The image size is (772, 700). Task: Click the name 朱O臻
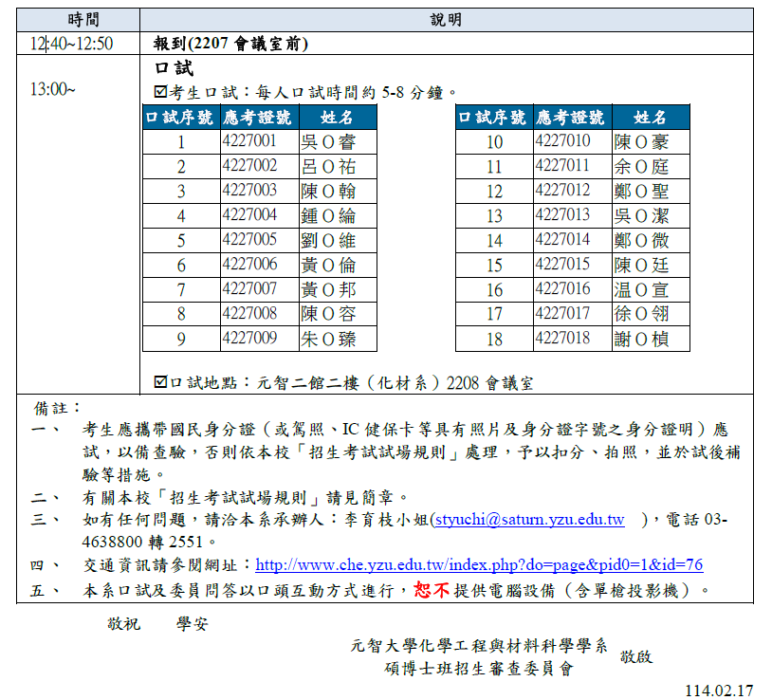328,340
